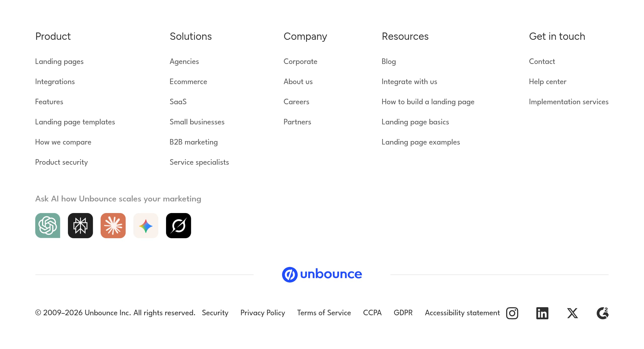Open the Gemini sparkle icon
Viewport: 644px width, 349px height.
[146, 226]
